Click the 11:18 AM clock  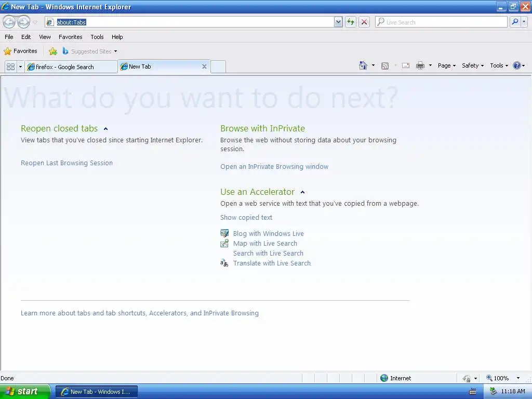[x=513, y=392]
